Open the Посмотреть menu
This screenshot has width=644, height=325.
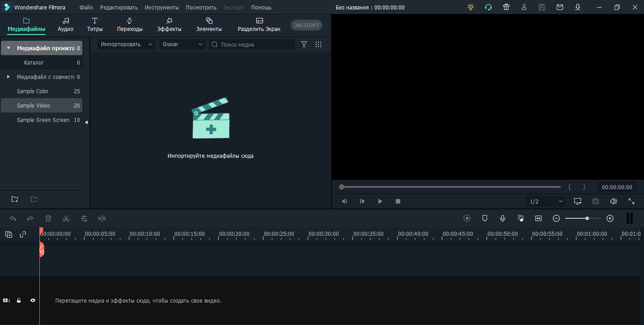point(201,8)
